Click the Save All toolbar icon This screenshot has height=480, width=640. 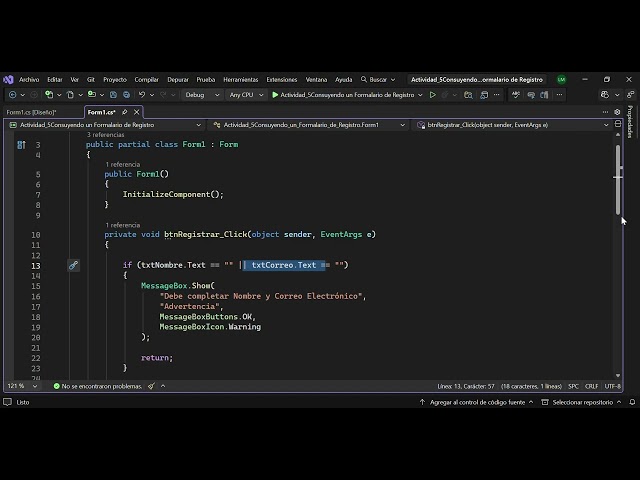coord(127,95)
